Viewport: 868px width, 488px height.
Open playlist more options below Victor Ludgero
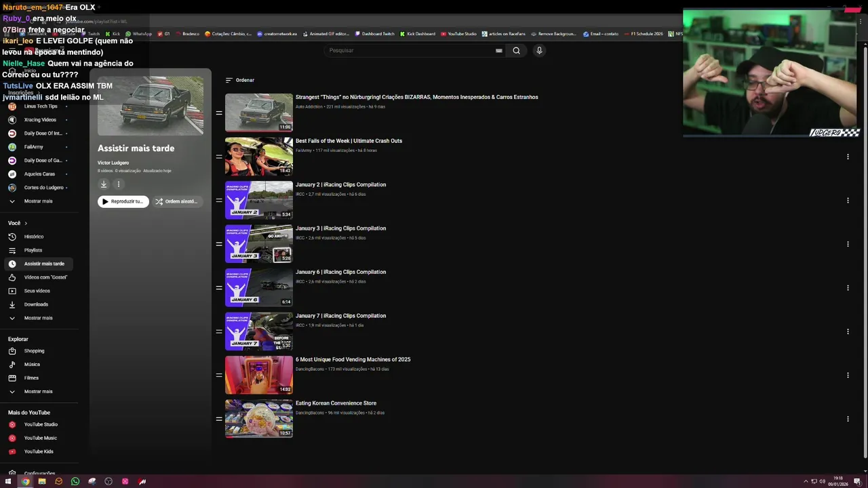(x=118, y=184)
